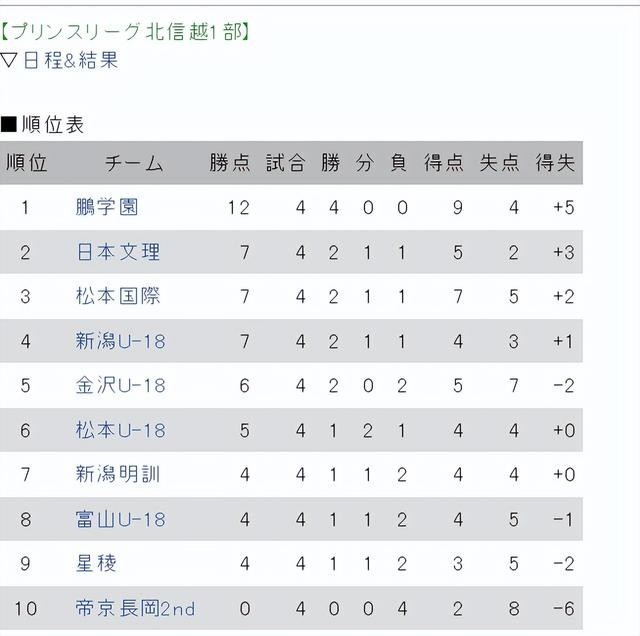
Task: Select the 星稜 team name
Action: pyautogui.click(x=96, y=563)
